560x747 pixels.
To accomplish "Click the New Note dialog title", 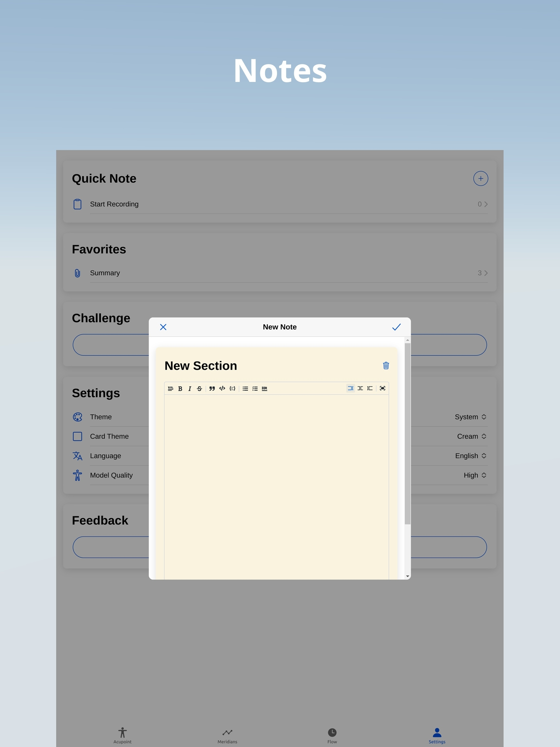I will click(280, 327).
